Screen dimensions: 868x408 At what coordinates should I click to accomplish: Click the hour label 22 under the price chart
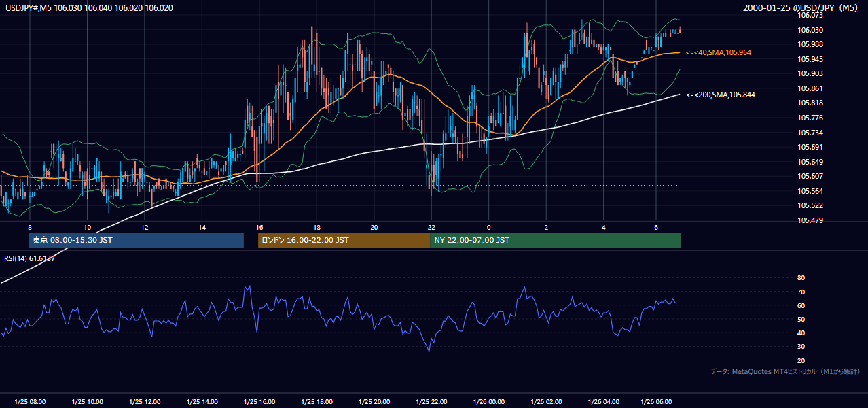[431, 227]
